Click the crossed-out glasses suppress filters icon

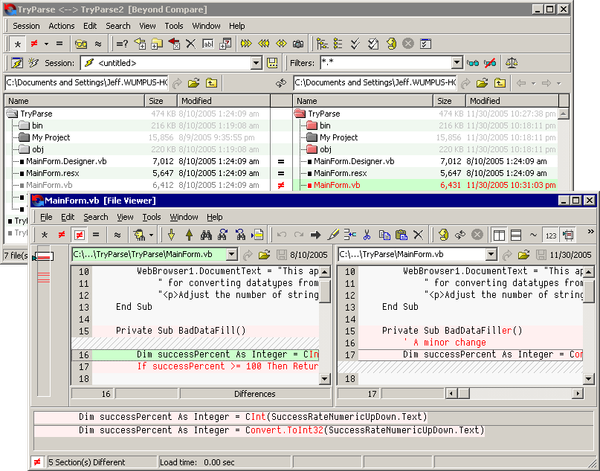pyautogui.click(x=490, y=63)
